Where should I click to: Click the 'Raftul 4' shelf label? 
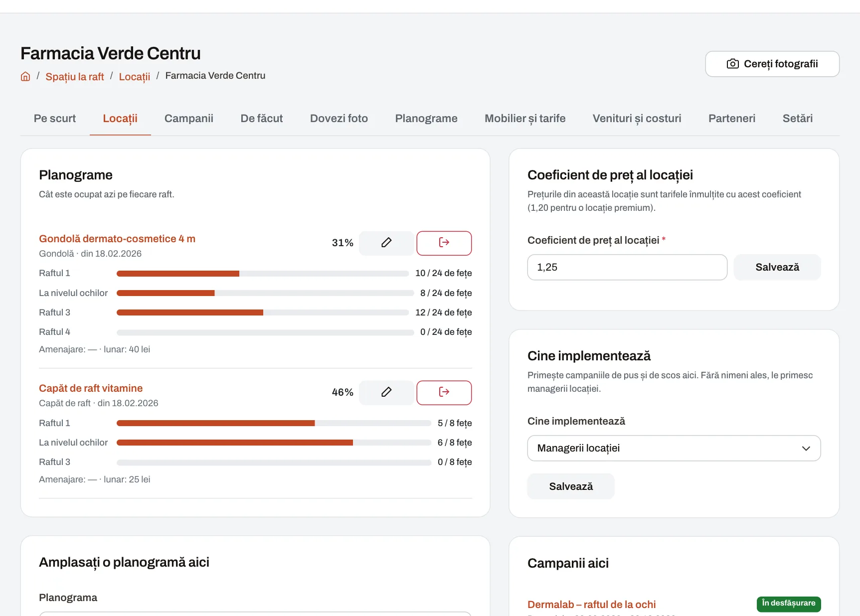click(55, 332)
